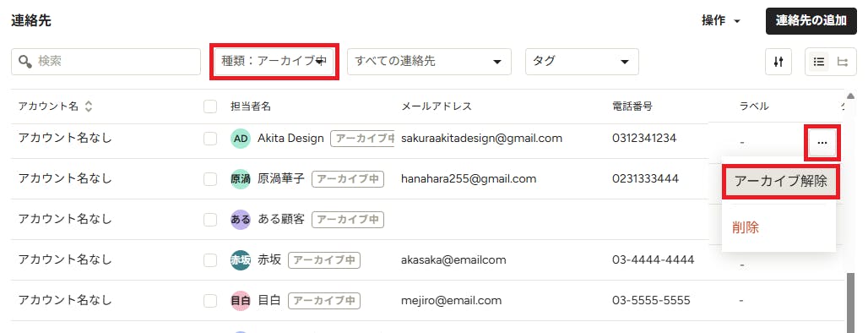This screenshot has width=868, height=333.
Task: Open the すべての連絡先 dropdown
Action: click(x=429, y=62)
